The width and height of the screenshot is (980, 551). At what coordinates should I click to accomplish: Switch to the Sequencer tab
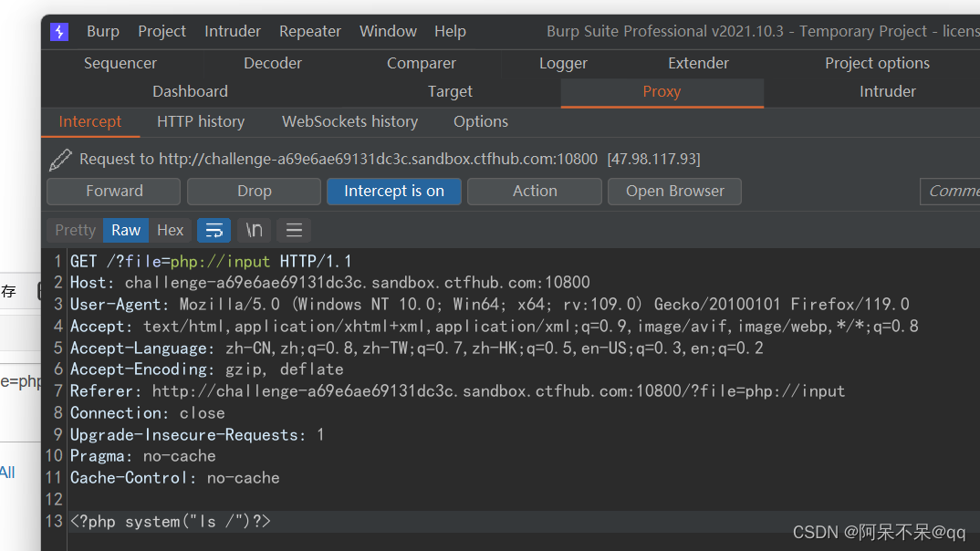(x=120, y=63)
